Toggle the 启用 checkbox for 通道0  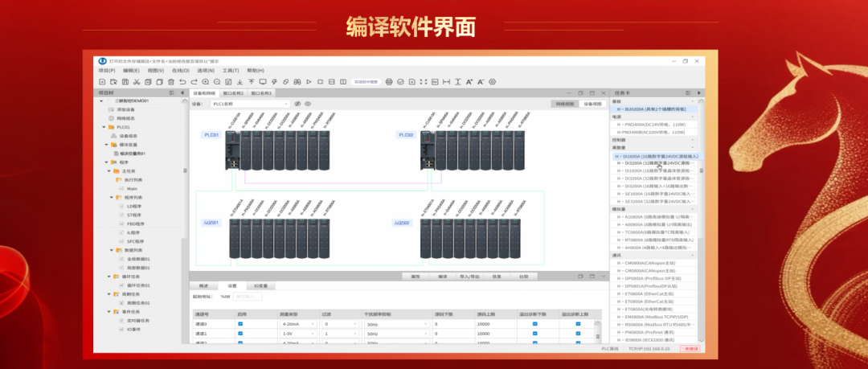(240, 323)
